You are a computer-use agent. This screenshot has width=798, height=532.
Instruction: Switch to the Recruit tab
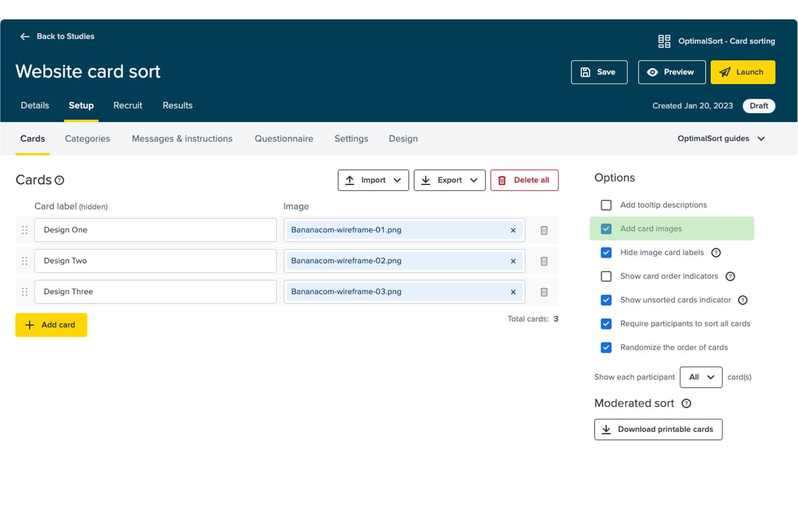point(128,106)
